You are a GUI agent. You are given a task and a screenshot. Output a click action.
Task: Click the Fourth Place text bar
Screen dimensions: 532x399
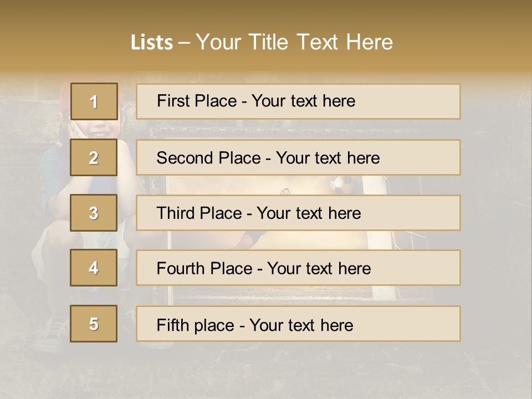tap(298, 268)
